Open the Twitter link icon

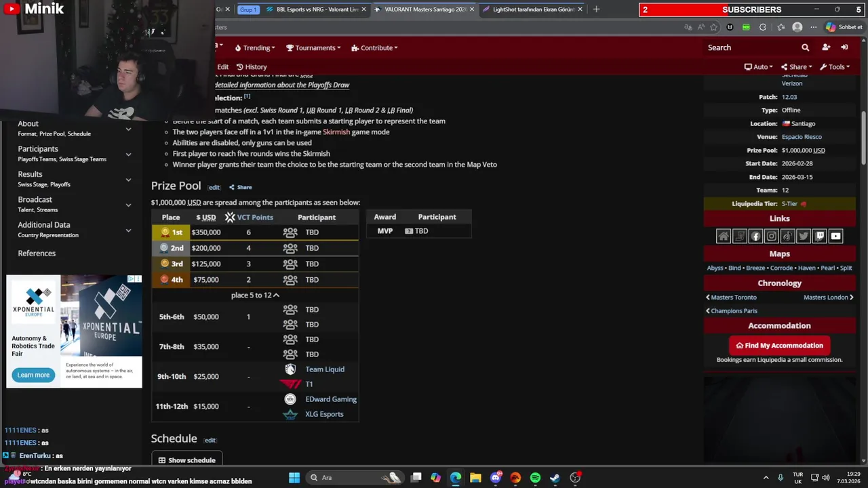804,236
